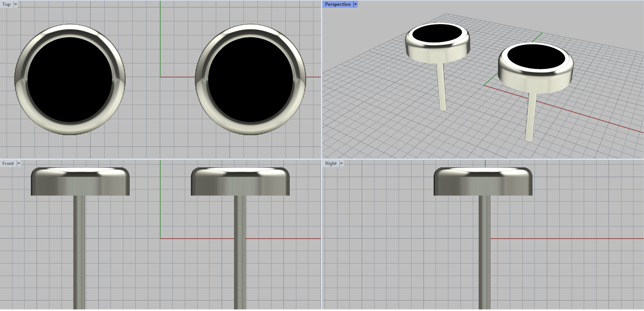Click the Top viewport title label
This screenshot has width=644, height=311.
(x=6, y=4)
